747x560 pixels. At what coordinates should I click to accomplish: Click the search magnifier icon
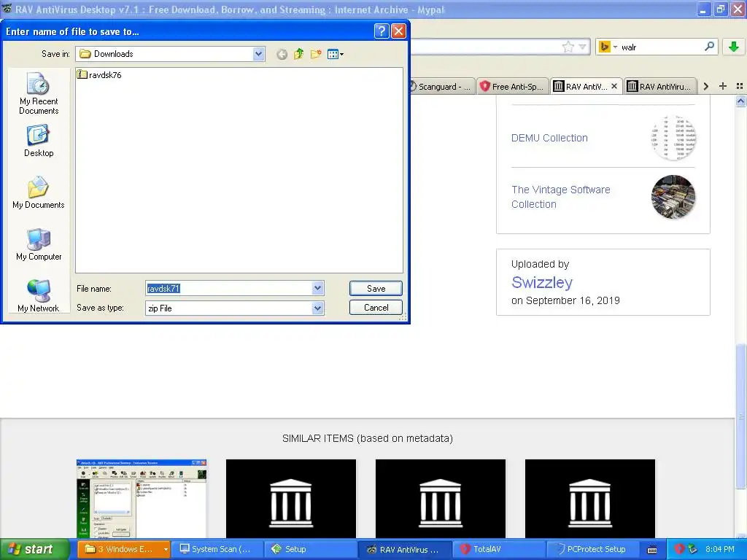click(x=709, y=46)
